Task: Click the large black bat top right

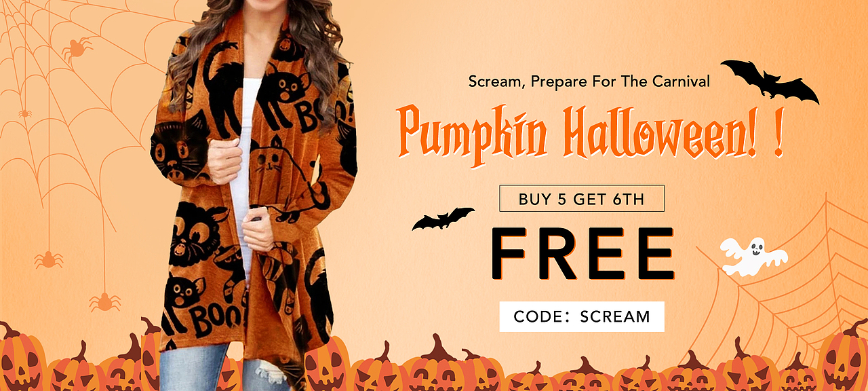Action: (x=770, y=81)
